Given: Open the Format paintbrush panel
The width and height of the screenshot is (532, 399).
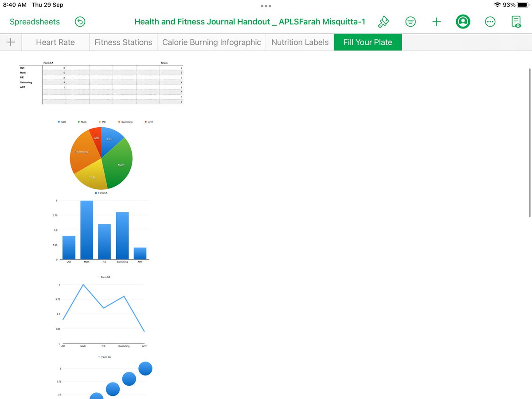Looking at the screenshot, I should pos(383,22).
